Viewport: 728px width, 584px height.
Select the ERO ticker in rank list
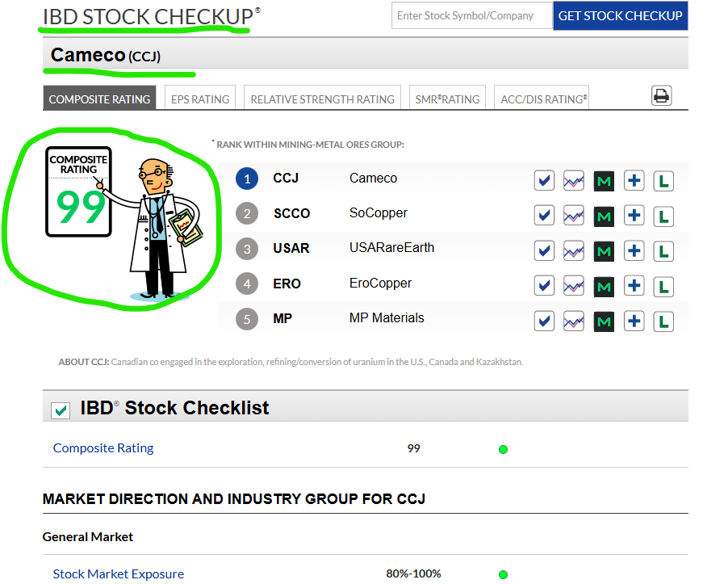click(x=287, y=284)
